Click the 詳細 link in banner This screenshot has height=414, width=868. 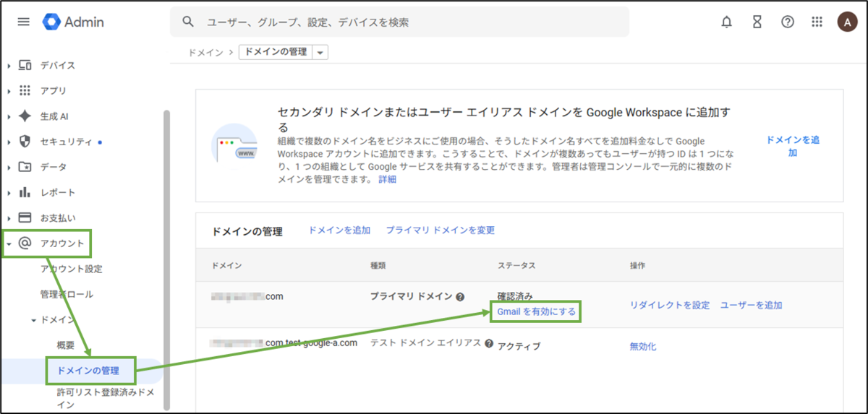tap(387, 179)
